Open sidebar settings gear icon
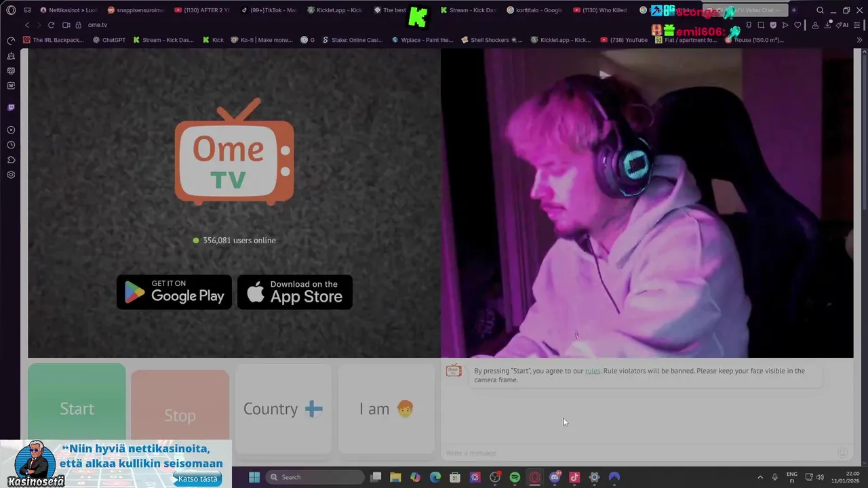868x488 pixels. click(11, 175)
